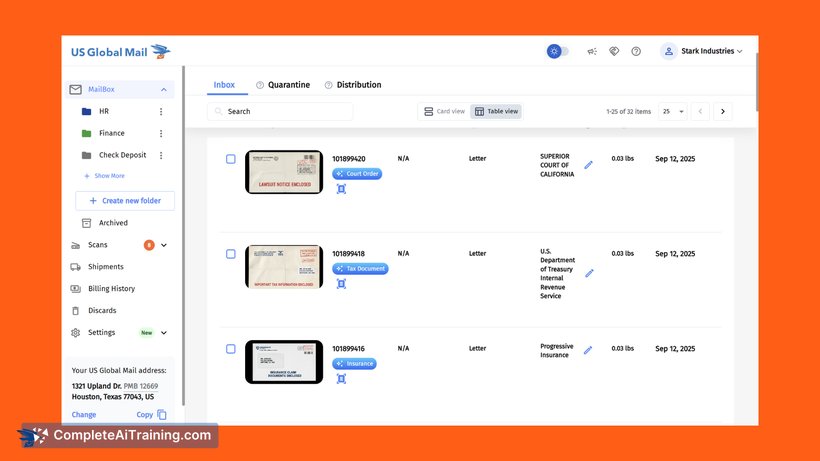Viewport: 820px width, 461px height.
Task: Open the help question mark icon
Action: point(636,51)
